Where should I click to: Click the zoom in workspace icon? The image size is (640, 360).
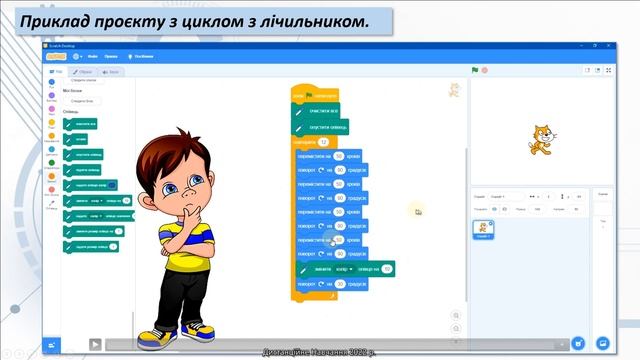tap(456, 315)
